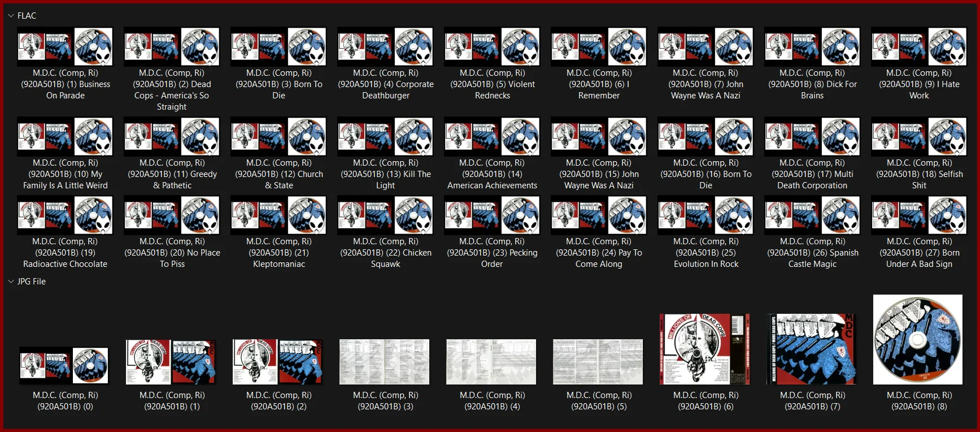Select the Kleptomaniac file icon

click(278, 215)
